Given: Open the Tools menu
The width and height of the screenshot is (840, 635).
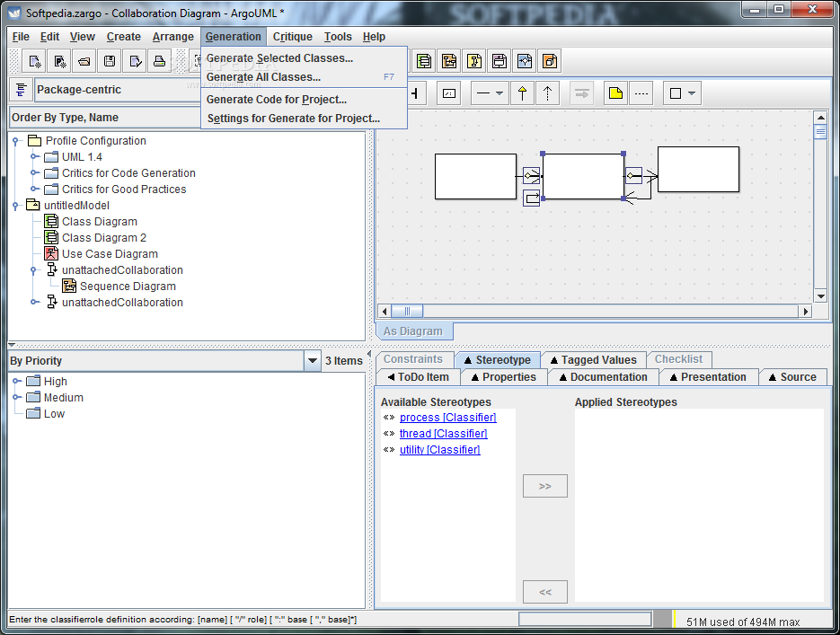Looking at the screenshot, I should coord(338,37).
